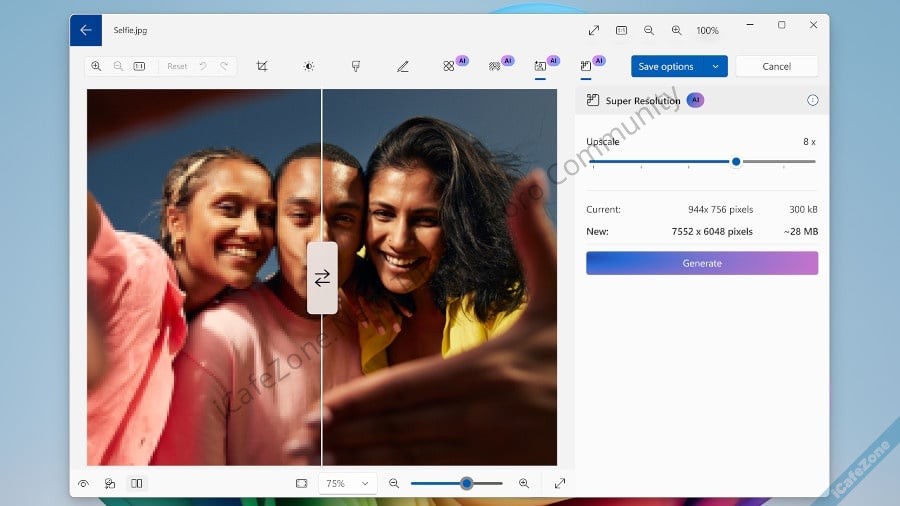The width and height of the screenshot is (900, 506).
Task: Click the Upscale slider handle
Action: pyautogui.click(x=736, y=161)
